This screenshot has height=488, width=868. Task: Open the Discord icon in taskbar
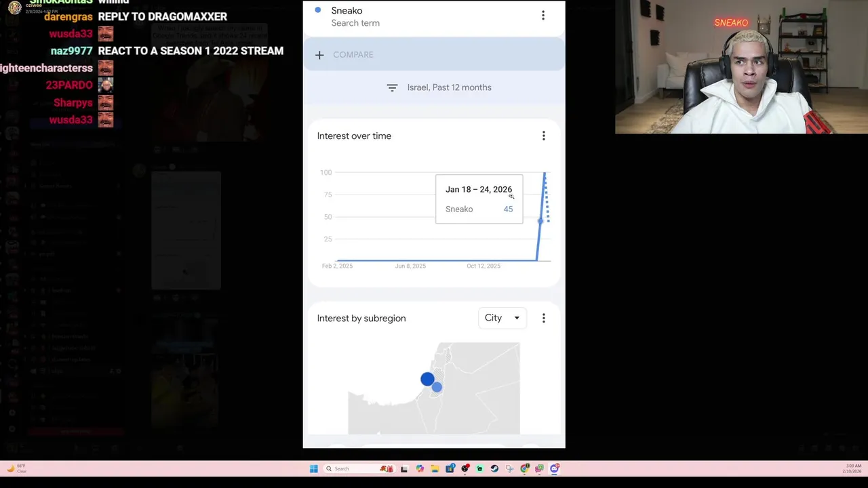(555, 468)
